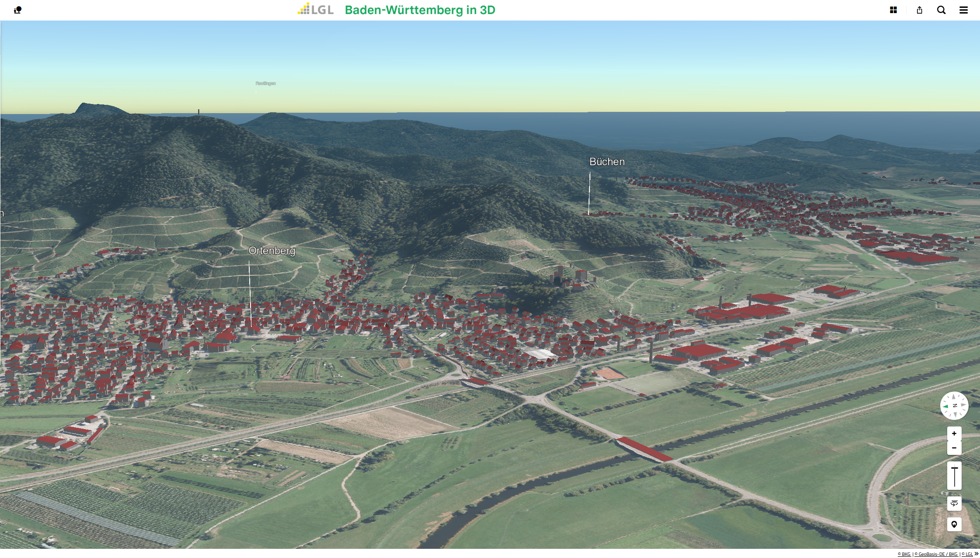Click the home location marker button
This screenshot has height=558, width=980.
pos(954,524)
